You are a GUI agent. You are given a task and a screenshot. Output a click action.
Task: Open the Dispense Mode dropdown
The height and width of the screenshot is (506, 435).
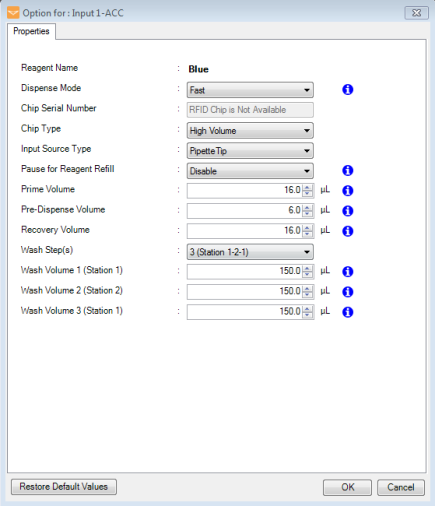250,90
